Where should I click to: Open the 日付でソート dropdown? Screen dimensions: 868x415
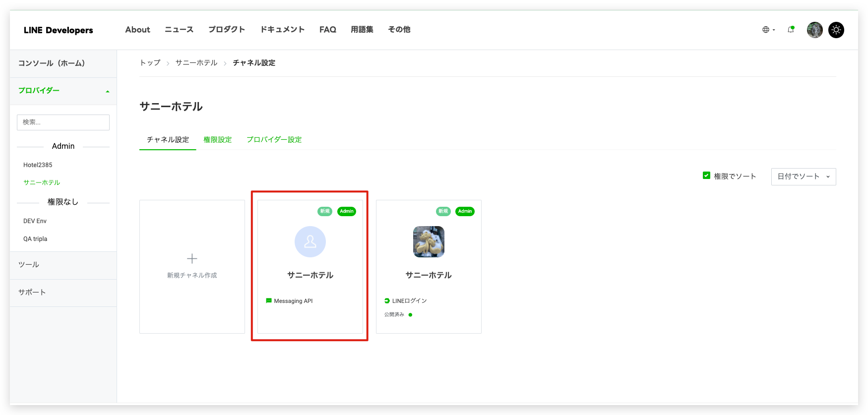pyautogui.click(x=804, y=177)
